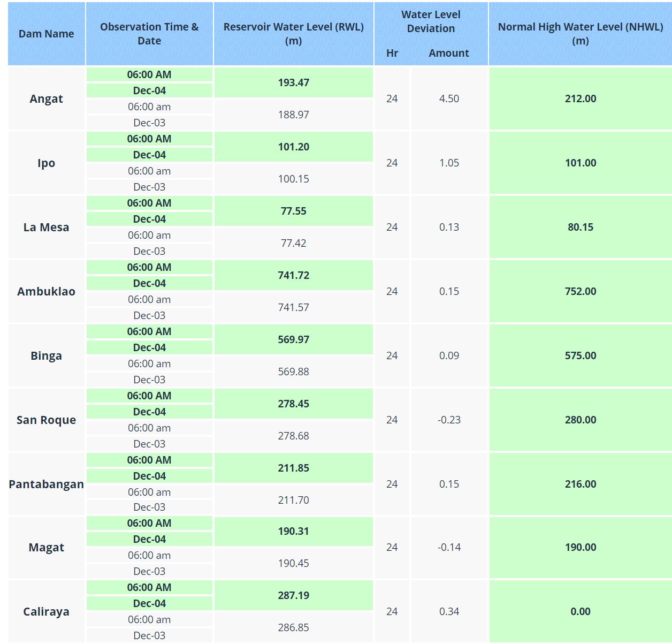Click the Reservoir Water Level (RWL) header
The width and height of the screenshot is (672, 644).
tap(293, 34)
